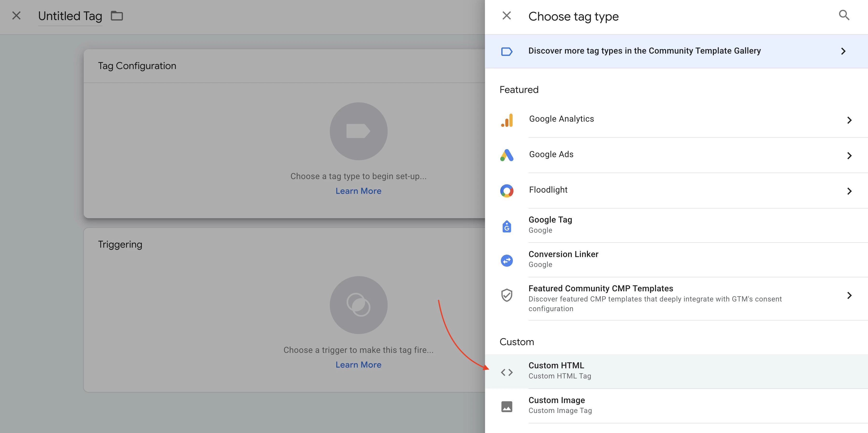
Task: Click the Google Ads logo icon
Action: (507, 155)
